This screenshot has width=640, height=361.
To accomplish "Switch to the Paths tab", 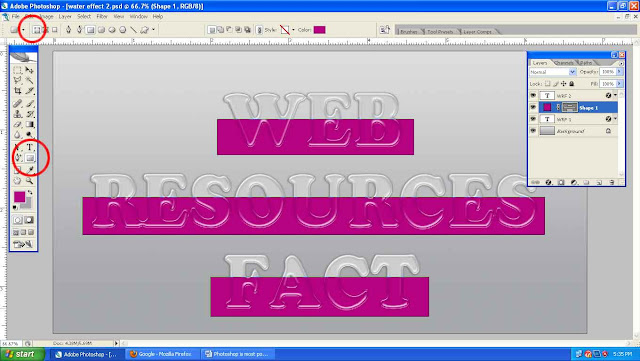I will [586, 63].
